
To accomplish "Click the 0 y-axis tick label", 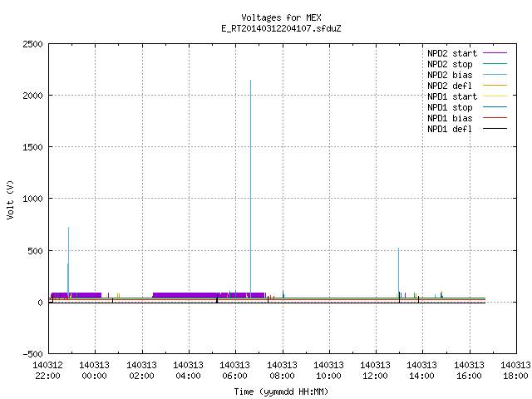I will coord(41,303).
